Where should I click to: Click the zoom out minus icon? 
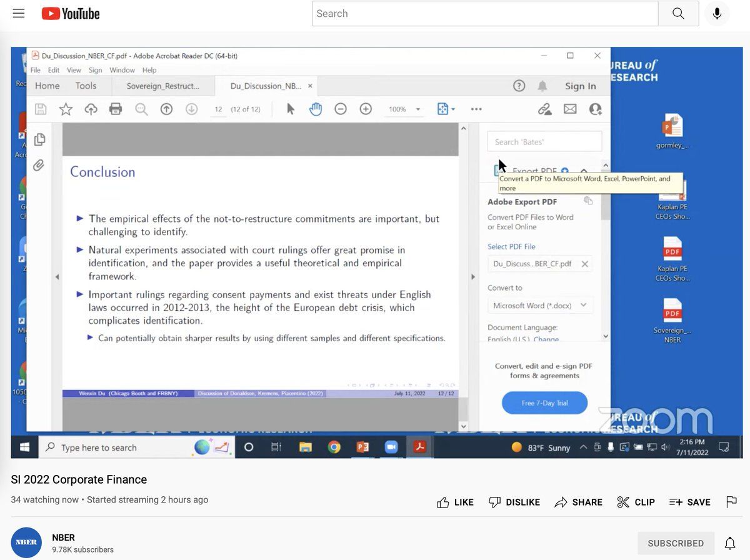tap(341, 109)
